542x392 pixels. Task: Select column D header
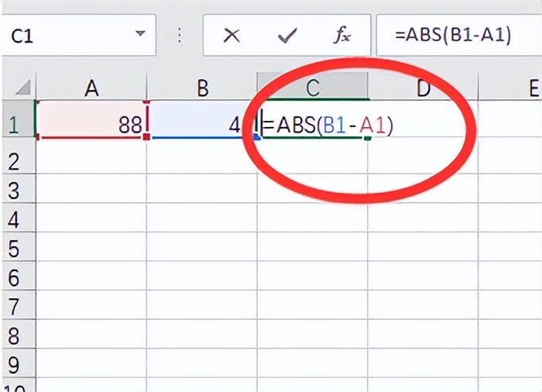pos(423,88)
